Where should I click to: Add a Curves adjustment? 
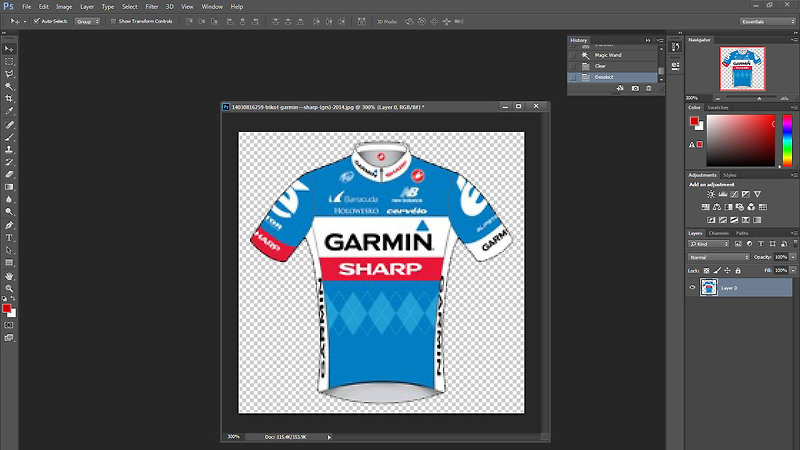(x=734, y=194)
